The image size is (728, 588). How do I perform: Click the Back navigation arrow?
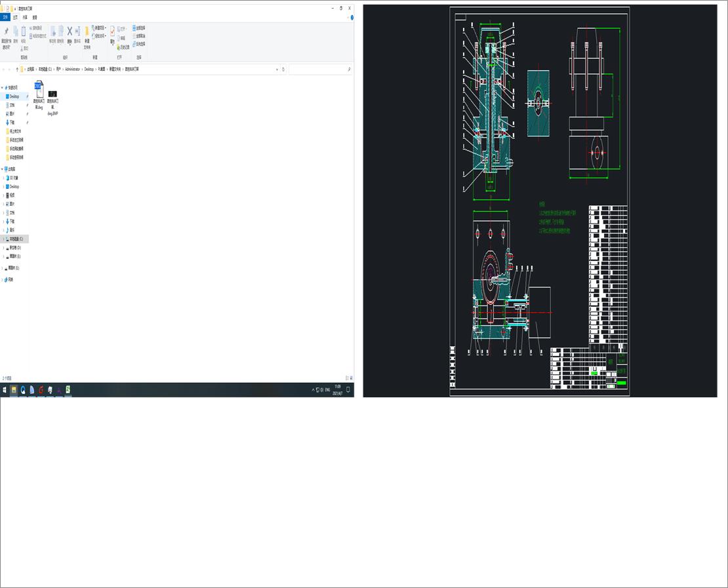click(4, 69)
